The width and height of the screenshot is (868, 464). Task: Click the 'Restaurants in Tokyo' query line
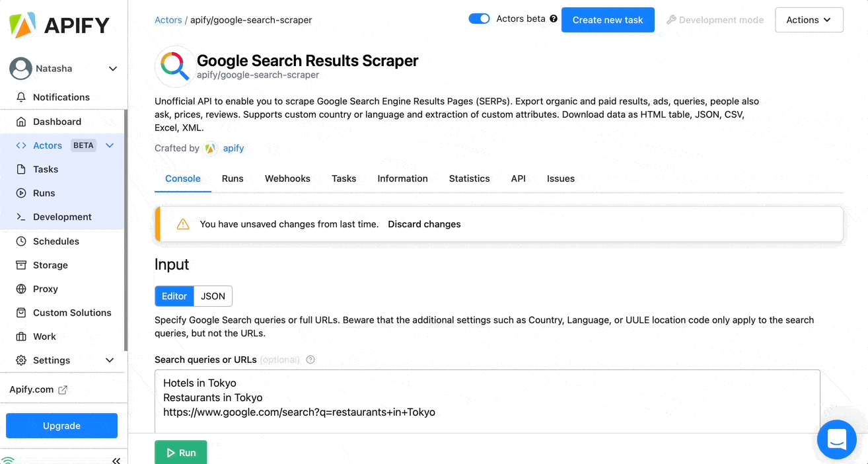click(x=213, y=397)
